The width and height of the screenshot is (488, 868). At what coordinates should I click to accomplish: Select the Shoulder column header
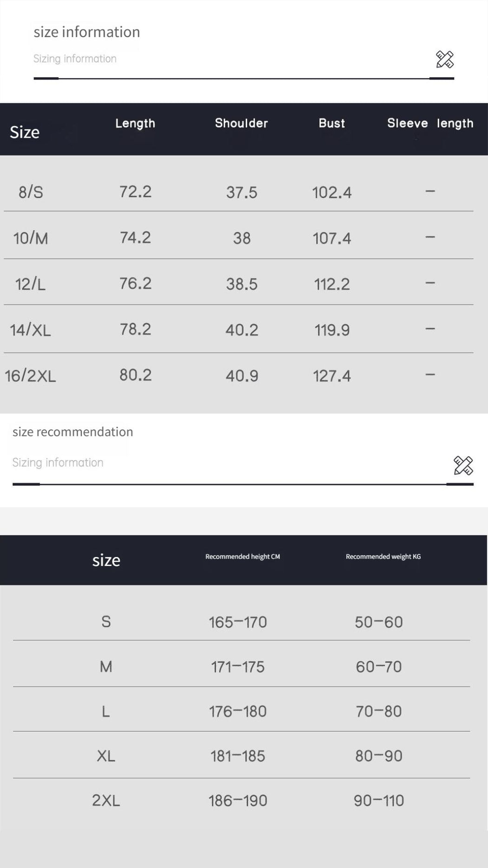(x=241, y=123)
